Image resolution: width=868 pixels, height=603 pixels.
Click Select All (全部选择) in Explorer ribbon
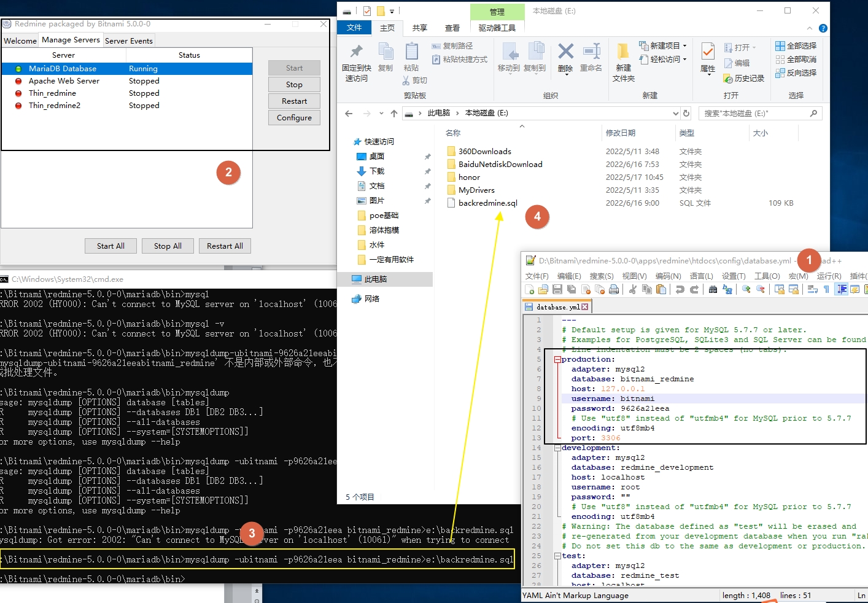click(796, 46)
